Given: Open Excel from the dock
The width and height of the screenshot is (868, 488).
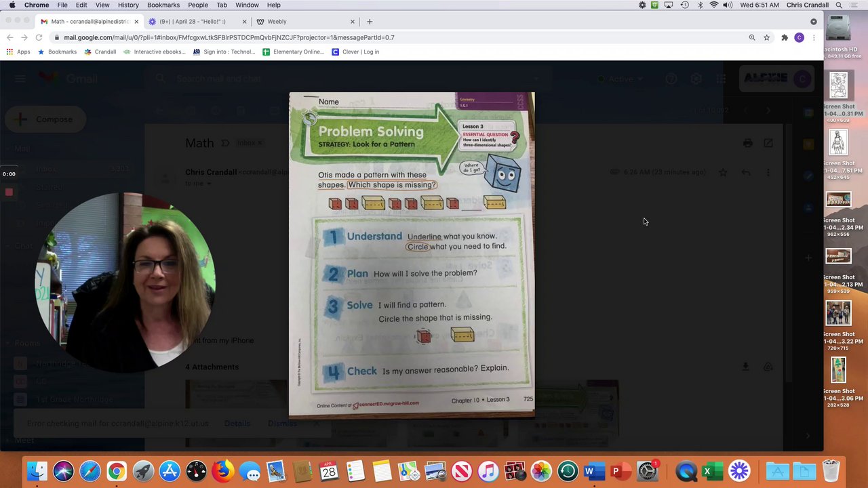Looking at the screenshot, I should [712, 471].
